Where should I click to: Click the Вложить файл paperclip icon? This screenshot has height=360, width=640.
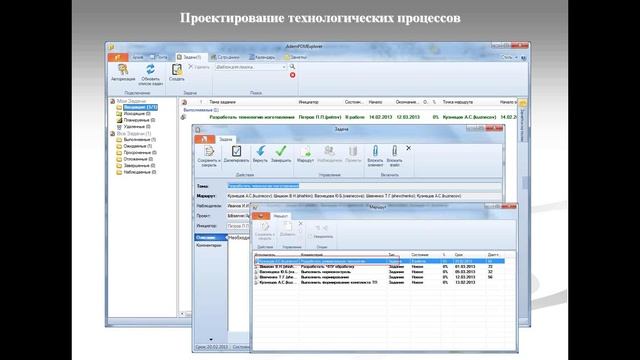[394, 151]
